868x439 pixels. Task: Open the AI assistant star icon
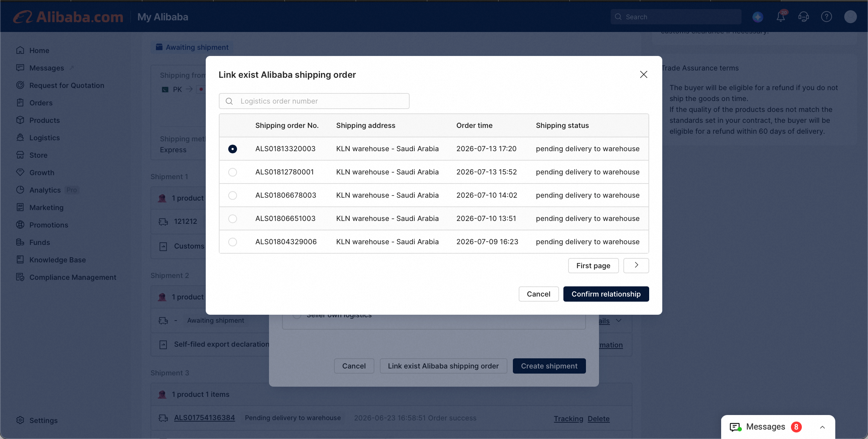758,17
